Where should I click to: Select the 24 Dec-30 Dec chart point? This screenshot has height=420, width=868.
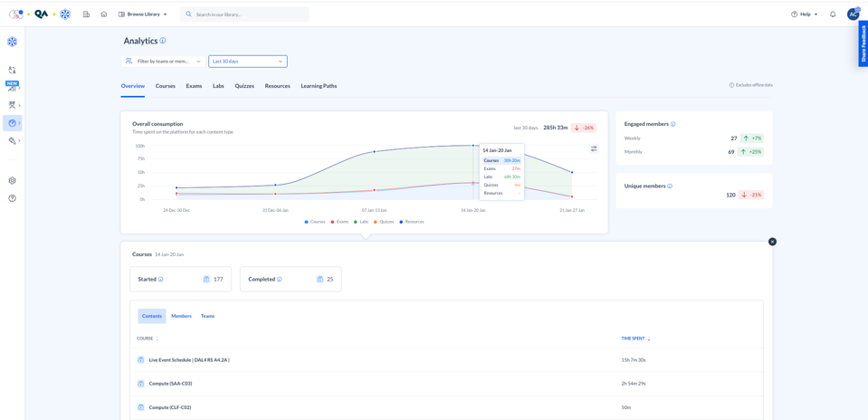click(176, 188)
